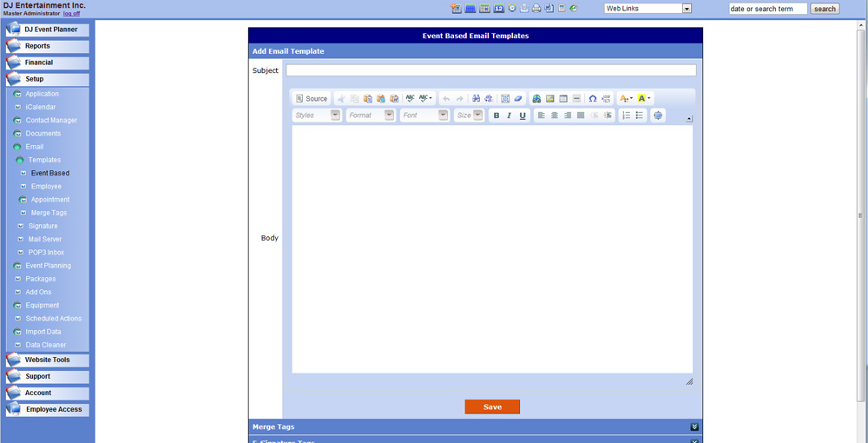Click the log off link
The image size is (868, 443).
tap(71, 14)
